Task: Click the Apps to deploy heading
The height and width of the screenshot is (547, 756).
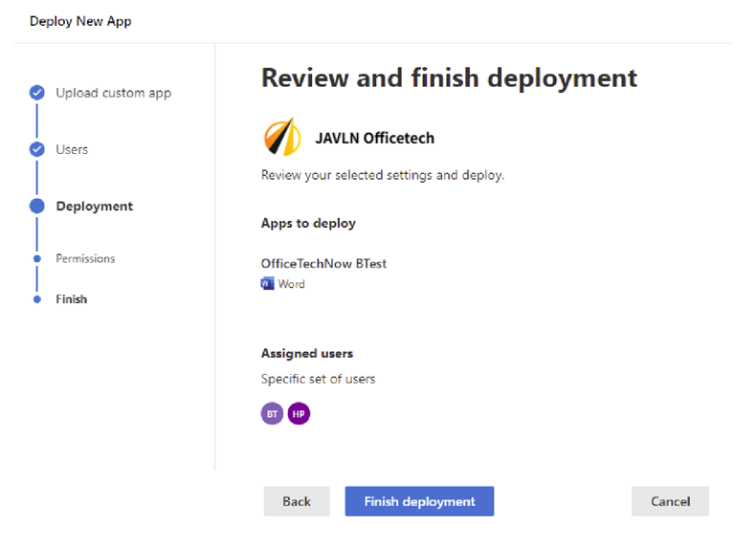Action: click(308, 223)
